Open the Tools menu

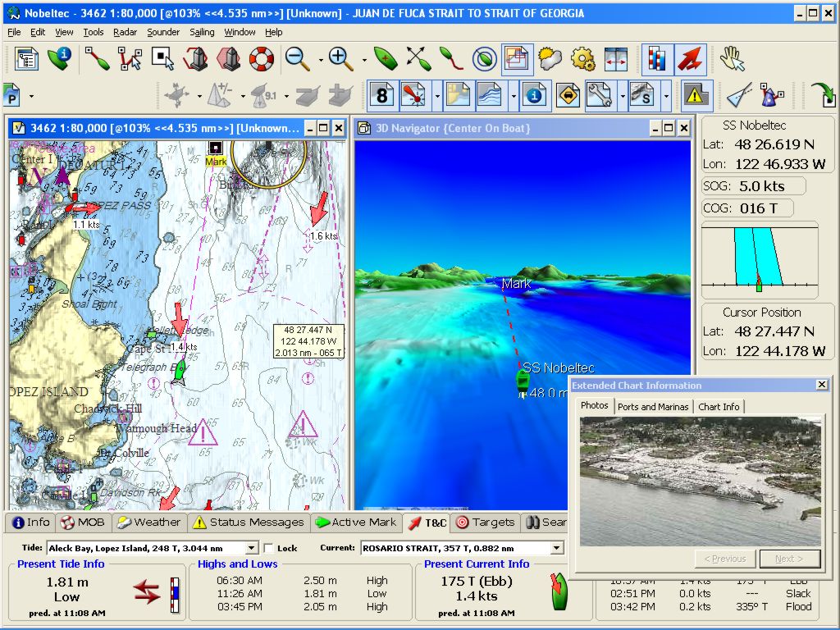pos(94,32)
